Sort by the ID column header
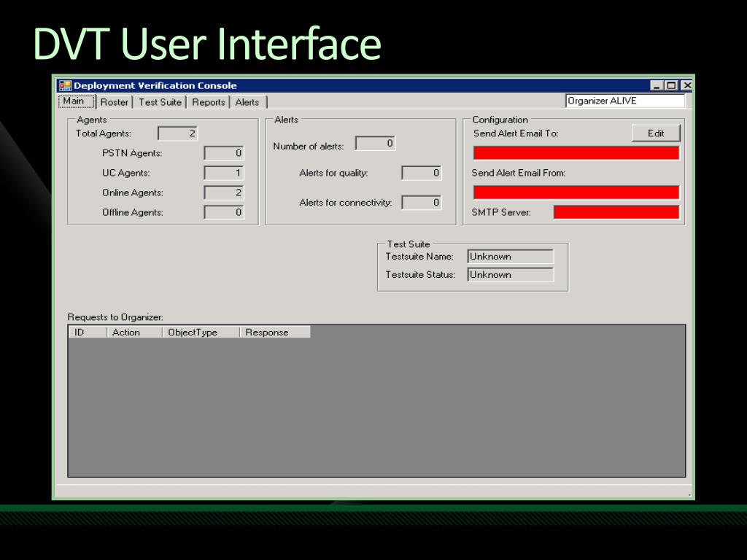The width and height of the screenshot is (747, 560). tap(88, 332)
